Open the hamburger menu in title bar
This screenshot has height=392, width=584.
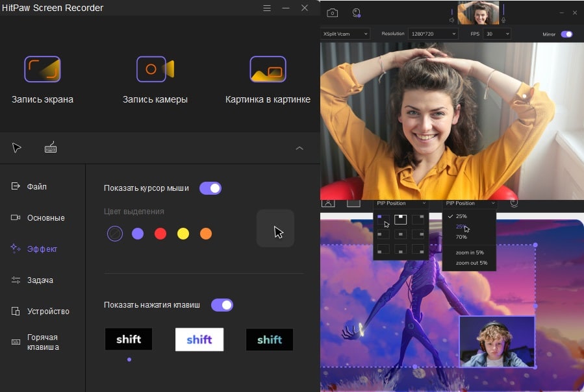[x=267, y=8]
